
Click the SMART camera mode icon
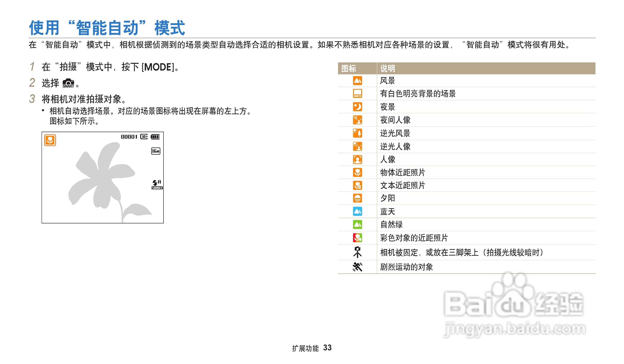[68, 83]
